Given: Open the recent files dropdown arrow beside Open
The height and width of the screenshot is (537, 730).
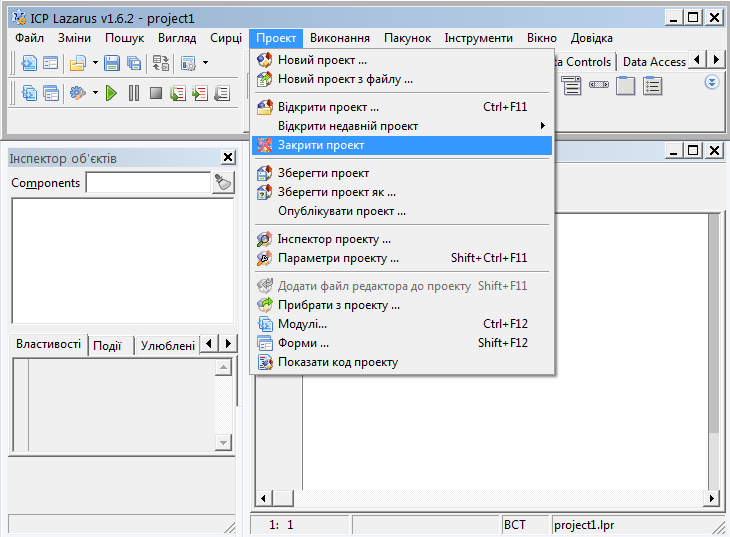Looking at the screenshot, I should pyautogui.click(x=95, y=62).
